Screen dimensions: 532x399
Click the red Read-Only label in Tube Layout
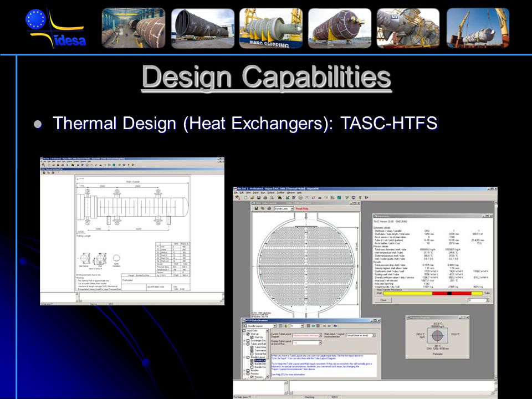coord(302,208)
